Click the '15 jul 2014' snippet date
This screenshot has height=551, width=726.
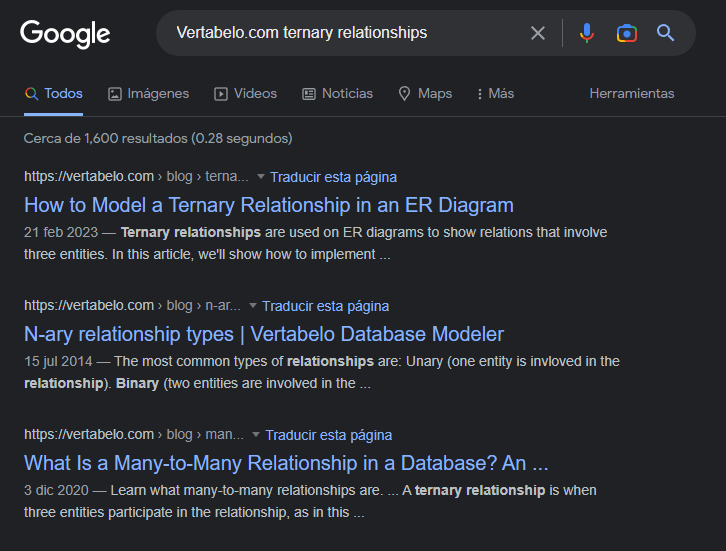pyautogui.click(x=58, y=362)
